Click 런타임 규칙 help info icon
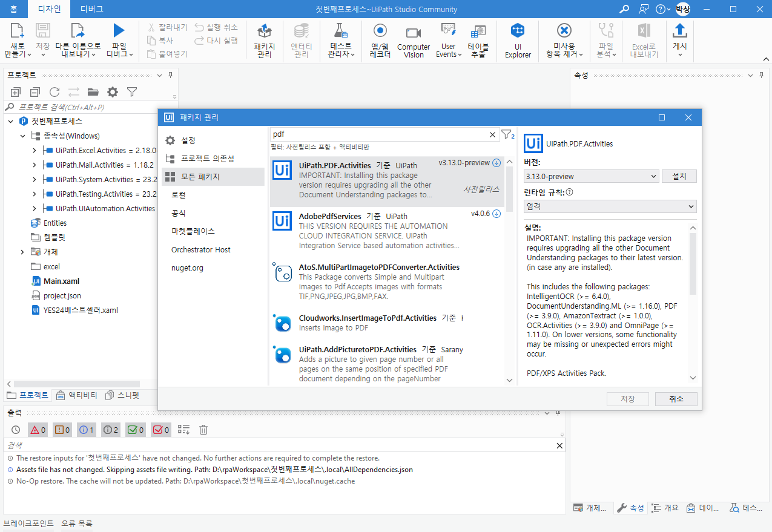Image resolution: width=772 pixels, height=532 pixels. tap(569, 192)
